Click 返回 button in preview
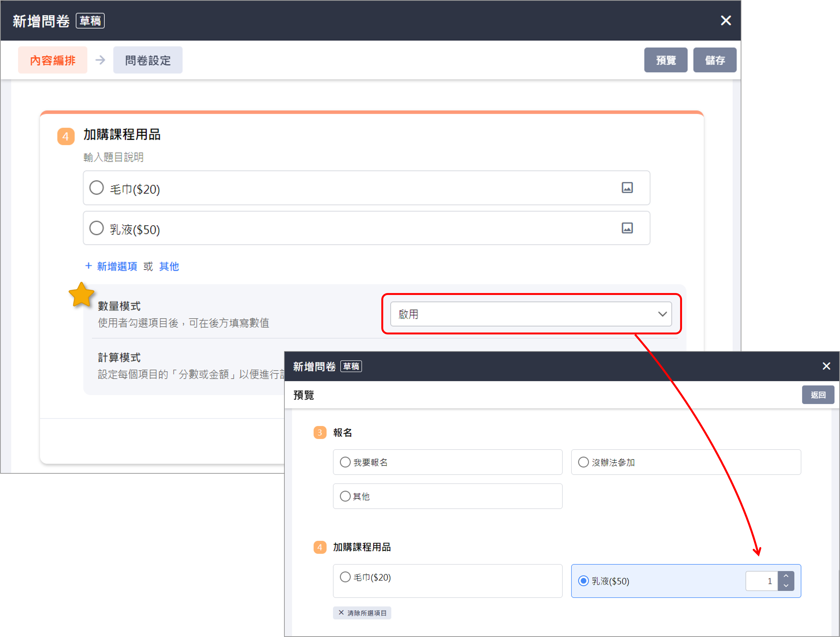 pyautogui.click(x=818, y=395)
